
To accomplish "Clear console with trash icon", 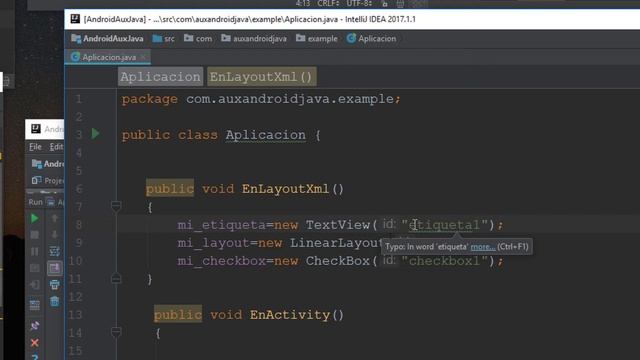I will click(54, 302).
